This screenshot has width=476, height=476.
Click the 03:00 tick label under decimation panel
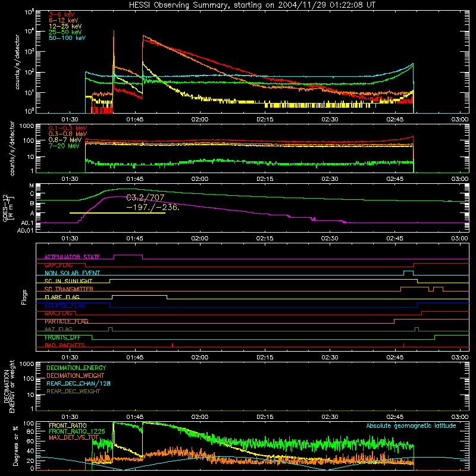pyautogui.click(x=459, y=417)
